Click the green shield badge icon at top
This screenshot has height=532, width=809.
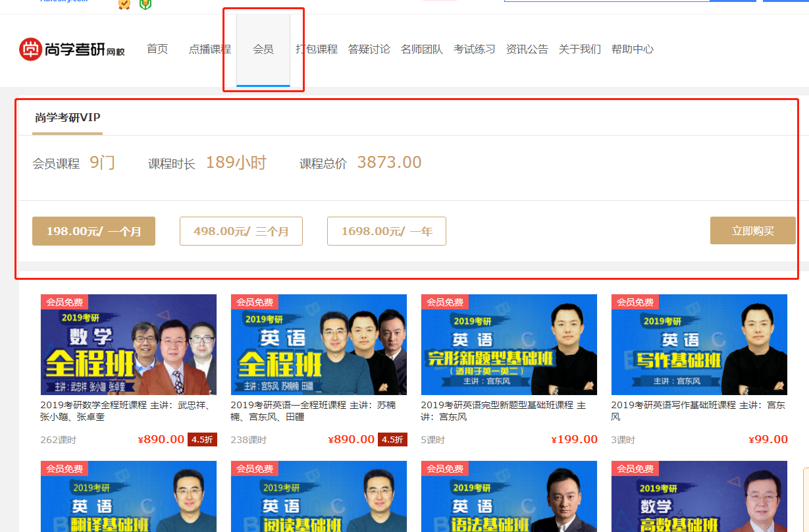coord(145,4)
